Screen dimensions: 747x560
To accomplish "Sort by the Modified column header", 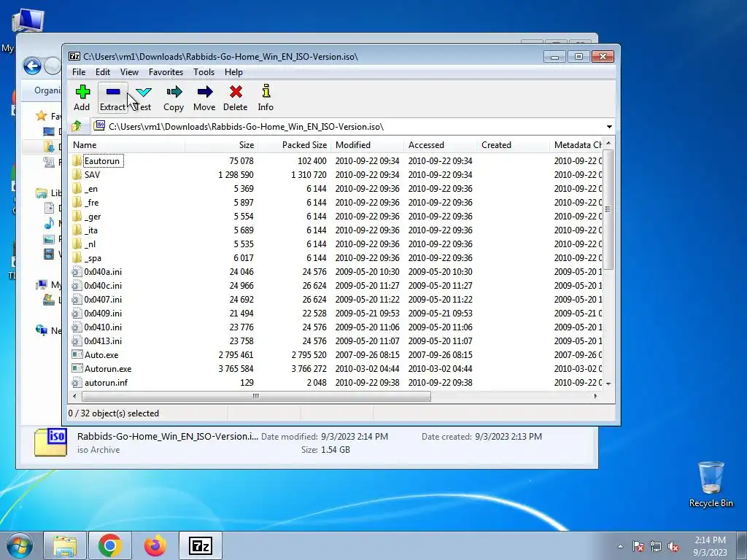I will (368, 145).
